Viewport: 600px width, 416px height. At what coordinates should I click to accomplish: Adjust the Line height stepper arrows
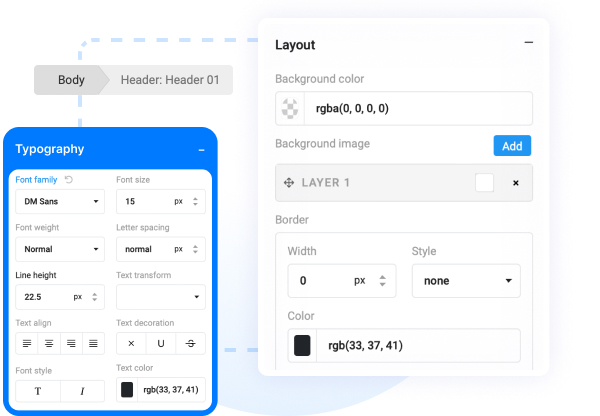click(95, 297)
